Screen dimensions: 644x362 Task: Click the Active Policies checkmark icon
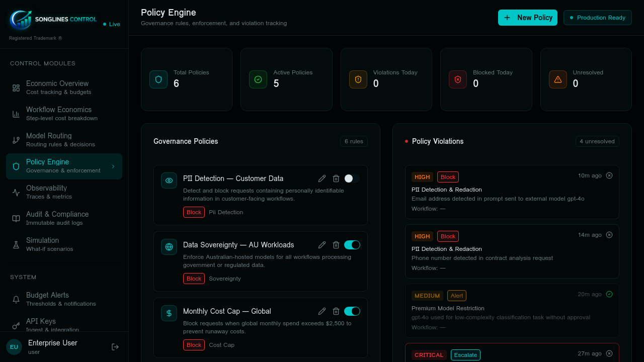click(x=258, y=79)
